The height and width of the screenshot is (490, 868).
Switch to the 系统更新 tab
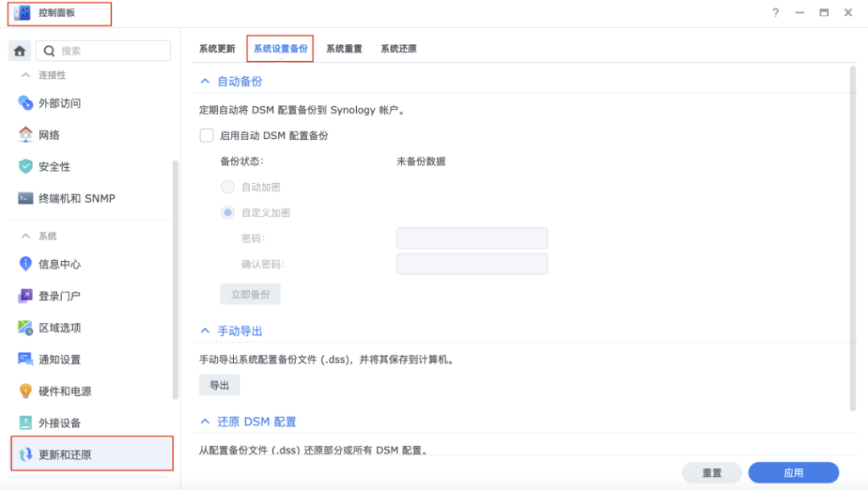pos(217,49)
